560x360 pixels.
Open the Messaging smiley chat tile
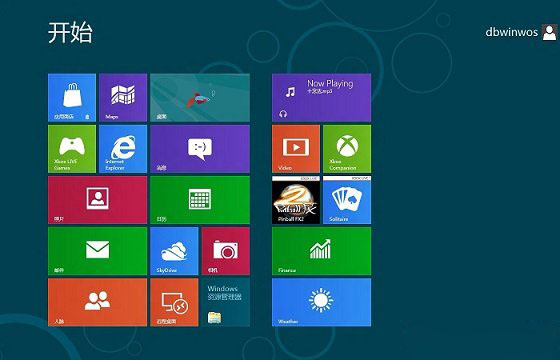click(x=200, y=149)
